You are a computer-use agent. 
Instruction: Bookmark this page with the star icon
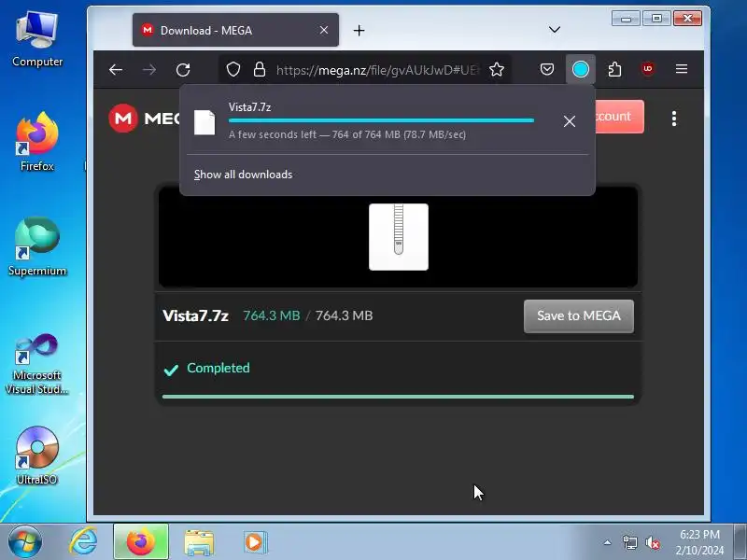pyautogui.click(x=497, y=69)
